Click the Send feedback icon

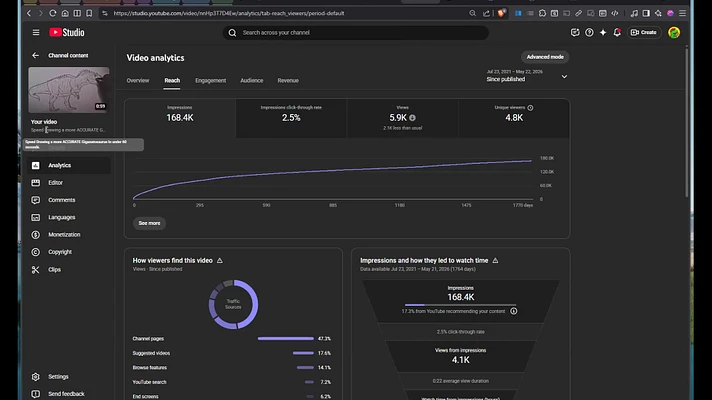[35, 394]
